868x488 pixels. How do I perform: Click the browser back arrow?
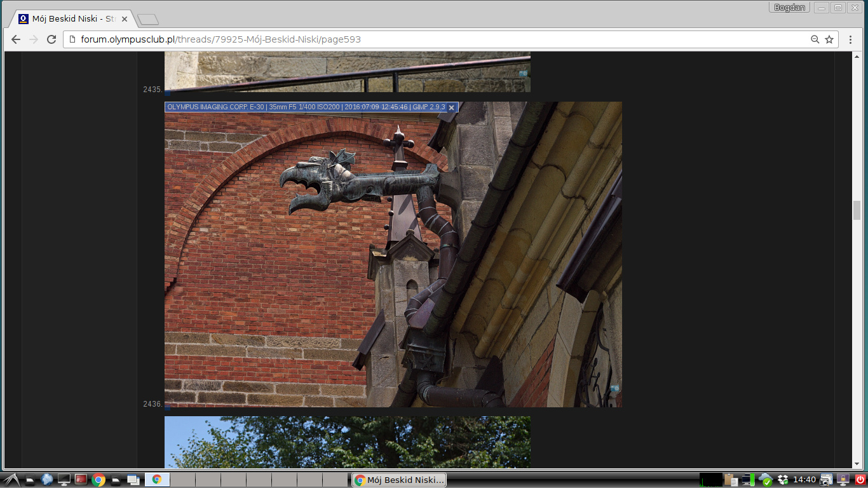pyautogui.click(x=16, y=39)
